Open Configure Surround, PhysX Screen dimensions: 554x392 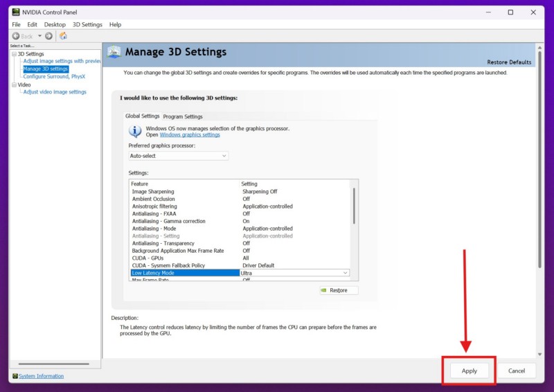54,76
